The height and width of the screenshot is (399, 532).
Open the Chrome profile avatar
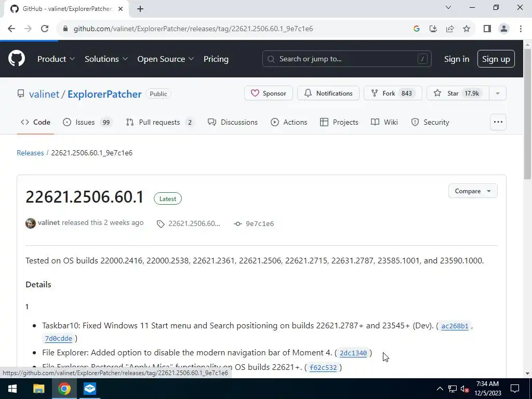pyautogui.click(x=504, y=29)
